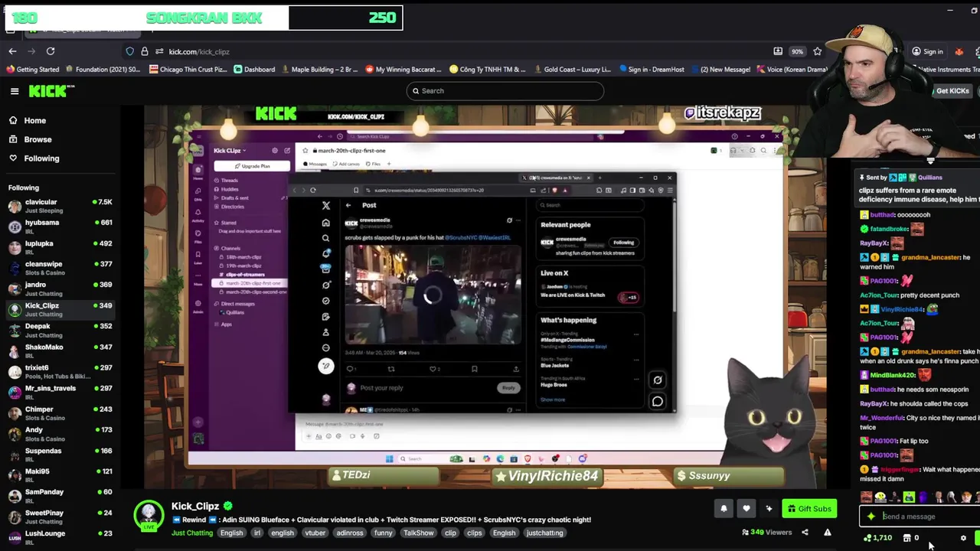Select the funny tag
The height and width of the screenshot is (551, 980).
(384, 533)
